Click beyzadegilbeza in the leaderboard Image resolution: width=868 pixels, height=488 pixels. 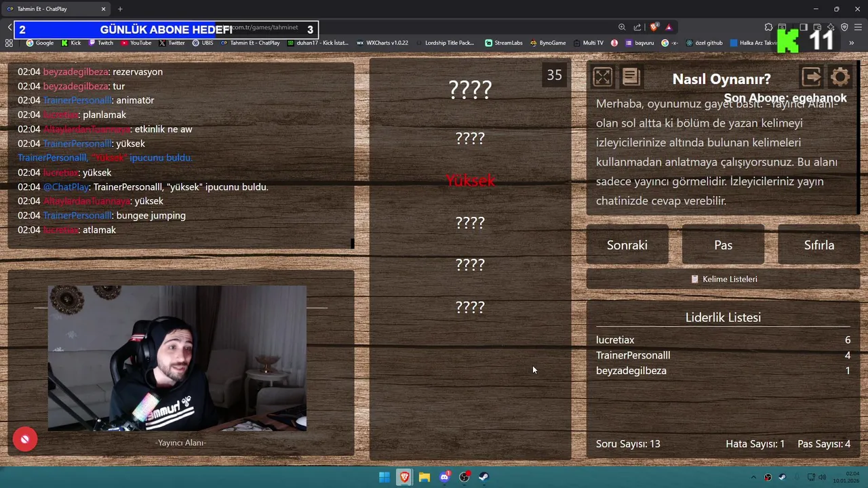coord(631,371)
